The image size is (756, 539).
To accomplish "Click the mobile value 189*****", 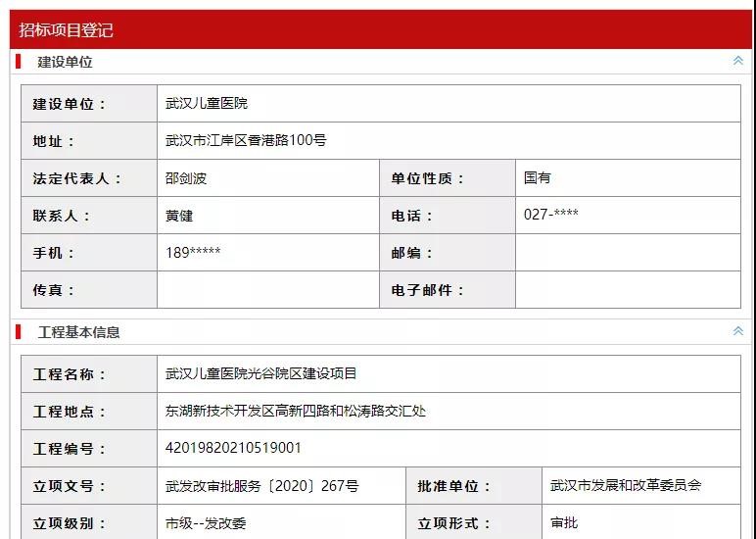I will [x=193, y=252].
